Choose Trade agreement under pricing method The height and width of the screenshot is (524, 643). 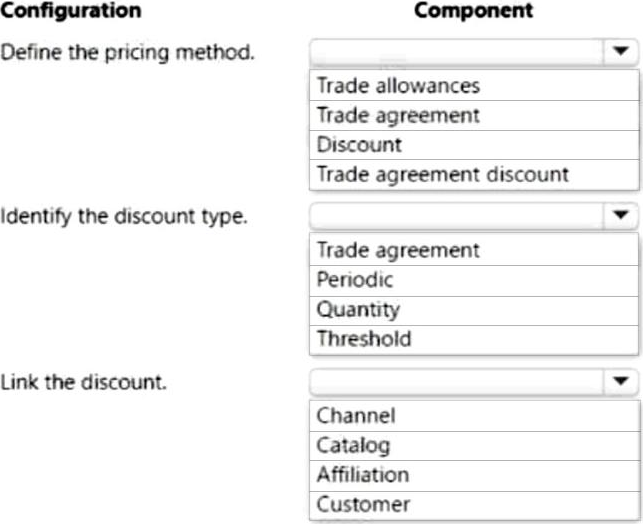click(x=397, y=115)
